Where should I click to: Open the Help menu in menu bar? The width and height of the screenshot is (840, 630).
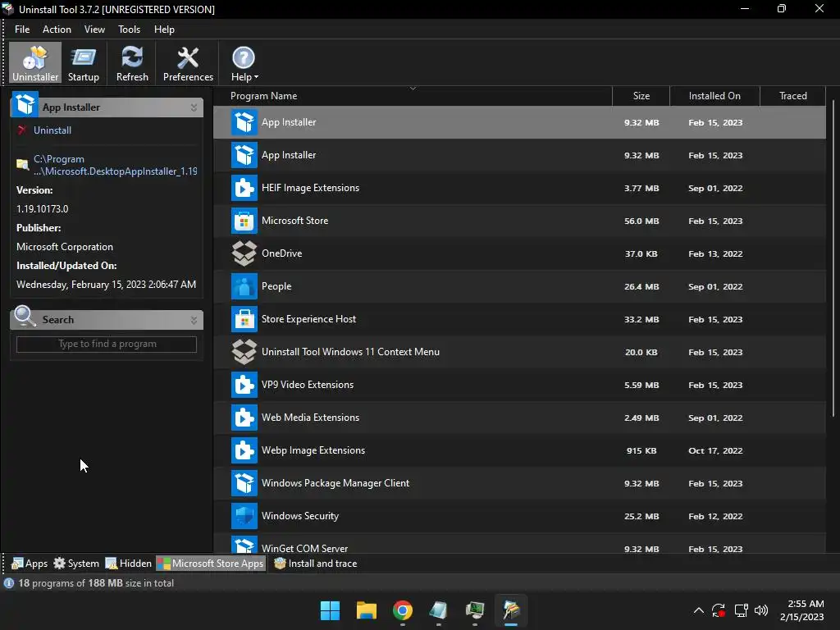tap(164, 30)
